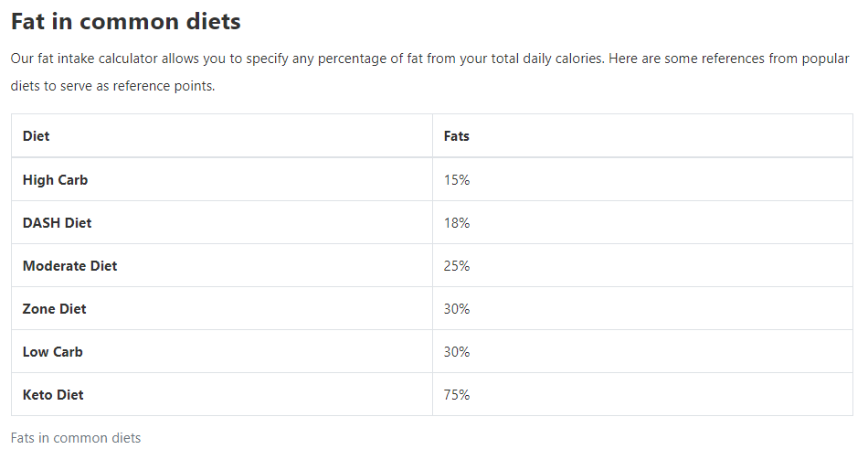The height and width of the screenshot is (449, 868).
Task: Select the Zone Diet 30% value
Action: pos(457,309)
